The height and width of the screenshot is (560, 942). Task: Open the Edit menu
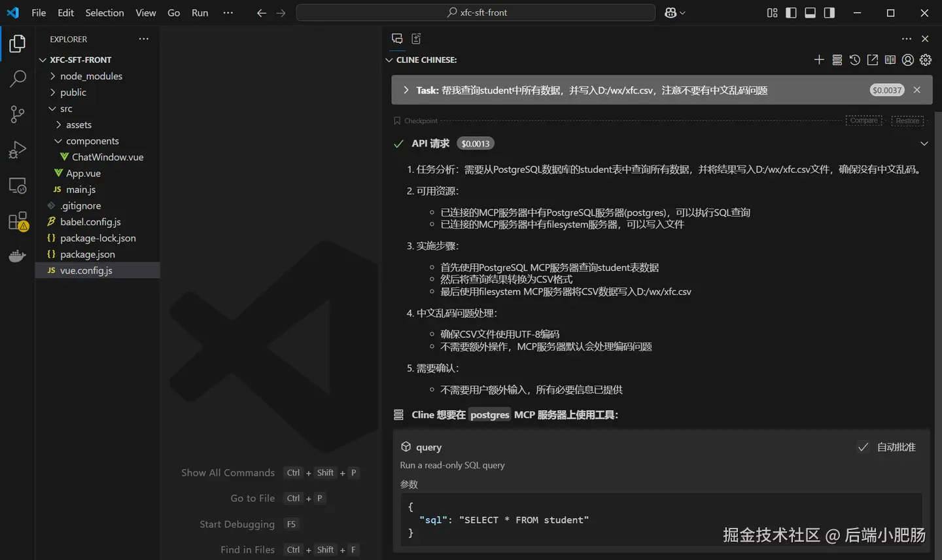[x=65, y=12]
